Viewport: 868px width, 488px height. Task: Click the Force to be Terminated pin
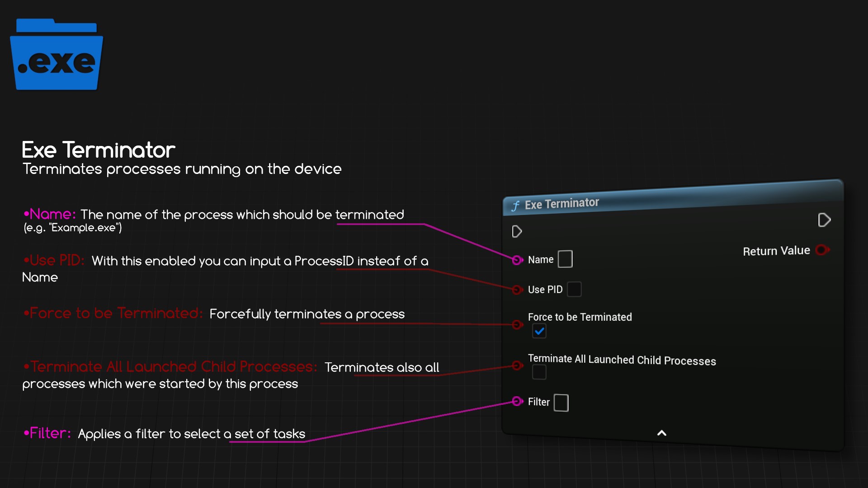517,324
